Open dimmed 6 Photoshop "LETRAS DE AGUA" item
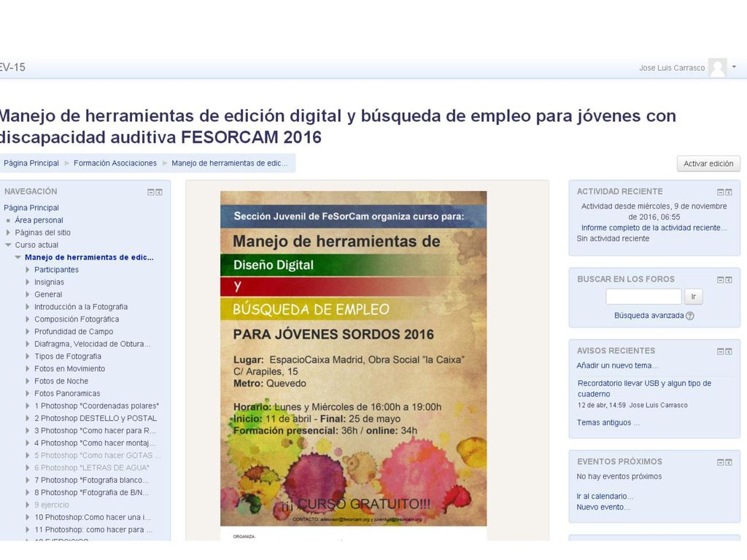The width and height of the screenshot is (747, 560). pyautogui.click(x=91, y=467)
